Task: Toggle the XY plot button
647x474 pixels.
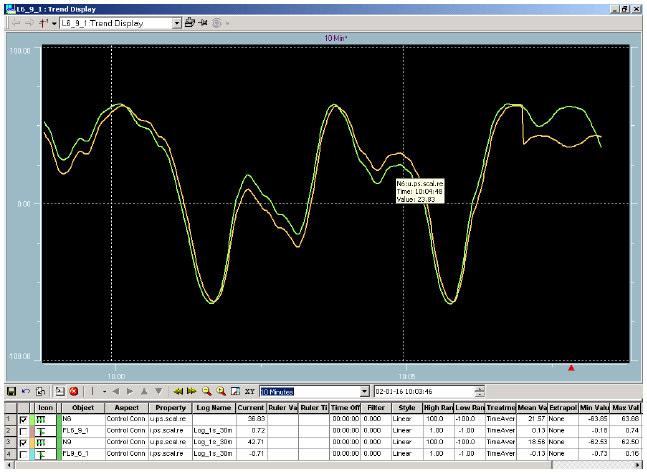Action: click(250, 391)
